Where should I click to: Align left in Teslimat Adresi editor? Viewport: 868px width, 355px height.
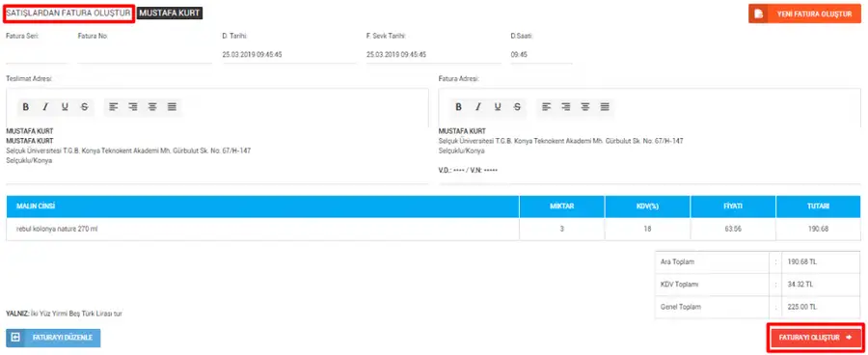tap(114, 107)
